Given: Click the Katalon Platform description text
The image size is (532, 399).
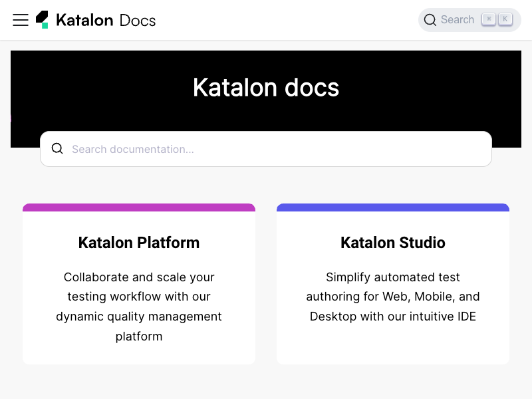Looking at the screenshot, I should (x=139, y=307).
